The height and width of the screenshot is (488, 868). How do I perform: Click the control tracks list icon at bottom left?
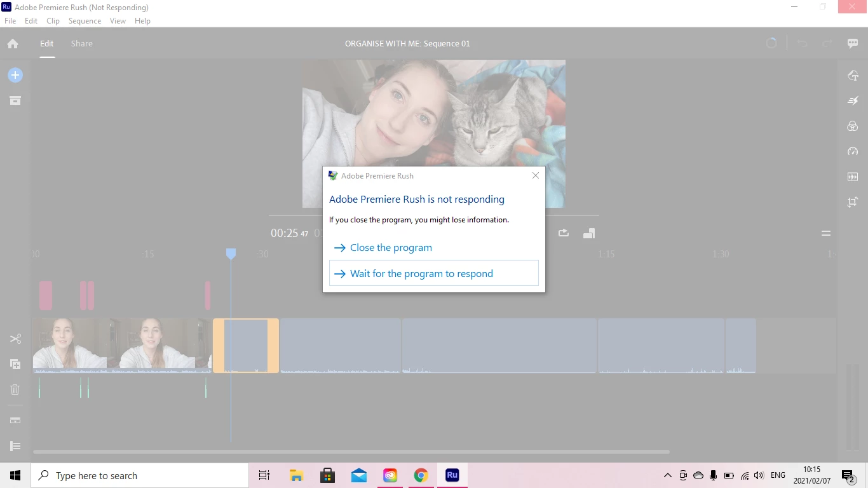click(x=15, y=446)
